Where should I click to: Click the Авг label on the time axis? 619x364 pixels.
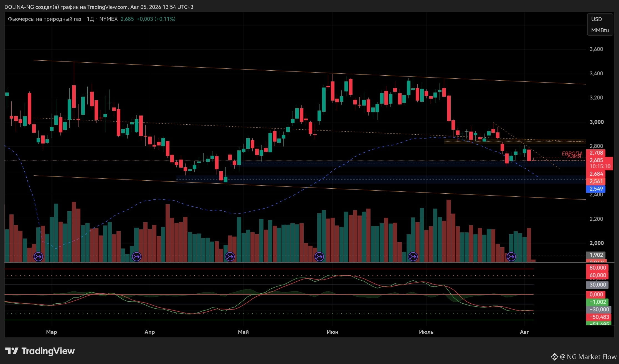524,332
